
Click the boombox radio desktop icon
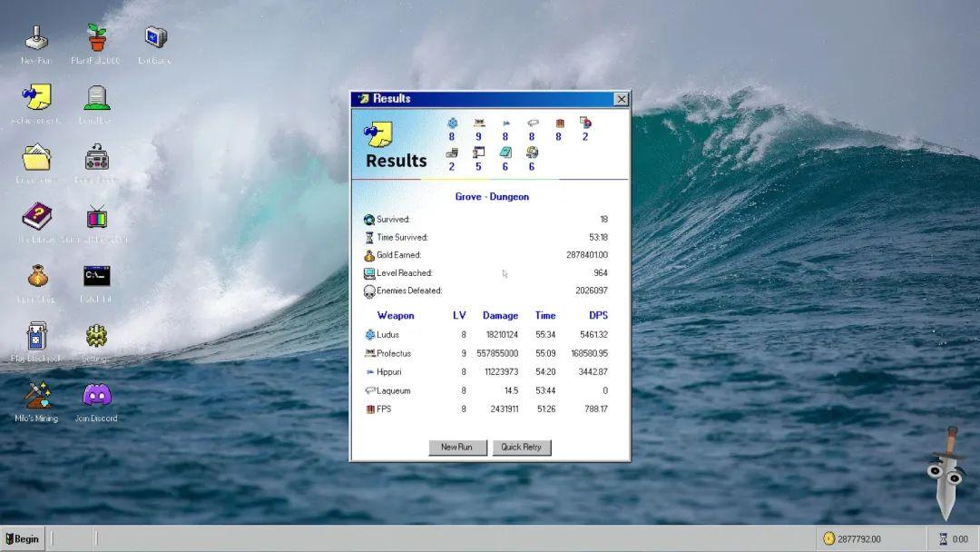click(96, 158)
